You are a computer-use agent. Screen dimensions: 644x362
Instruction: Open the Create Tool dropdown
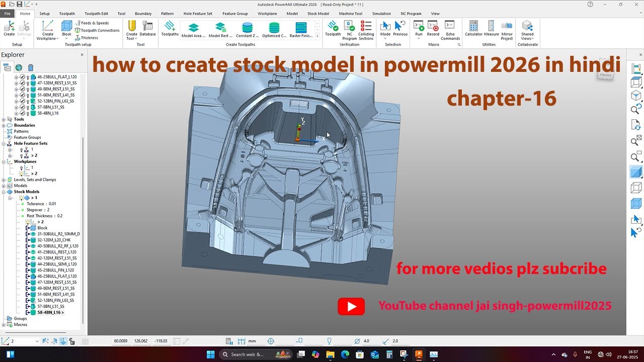tap(132, 37)
